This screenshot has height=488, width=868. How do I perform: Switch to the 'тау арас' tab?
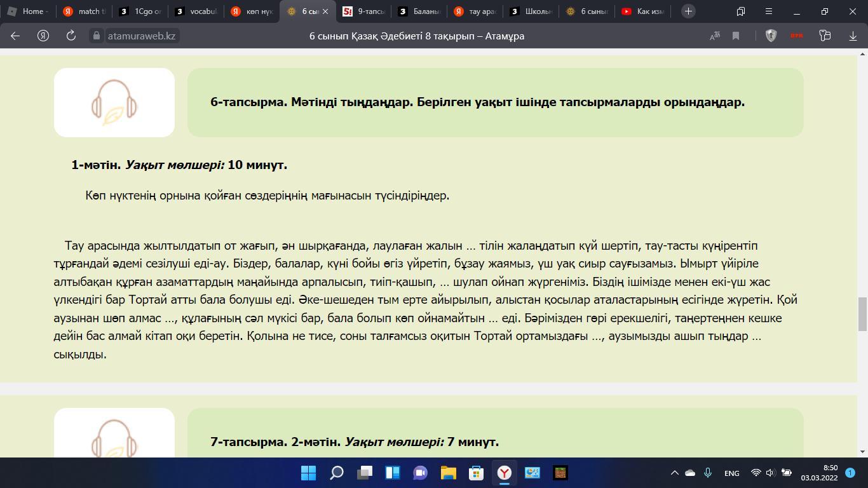[x=475, y=11]
